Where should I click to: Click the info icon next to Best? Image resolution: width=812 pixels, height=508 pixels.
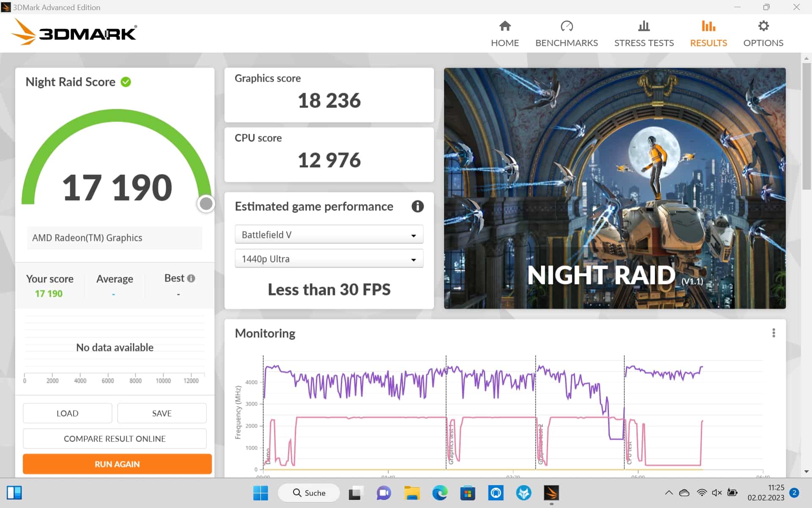tap(191, 278)
